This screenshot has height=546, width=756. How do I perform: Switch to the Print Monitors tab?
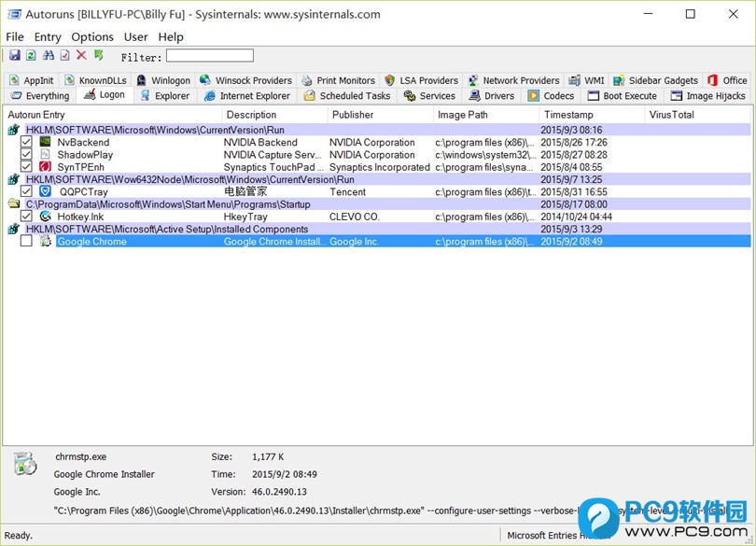pos(339,80)
